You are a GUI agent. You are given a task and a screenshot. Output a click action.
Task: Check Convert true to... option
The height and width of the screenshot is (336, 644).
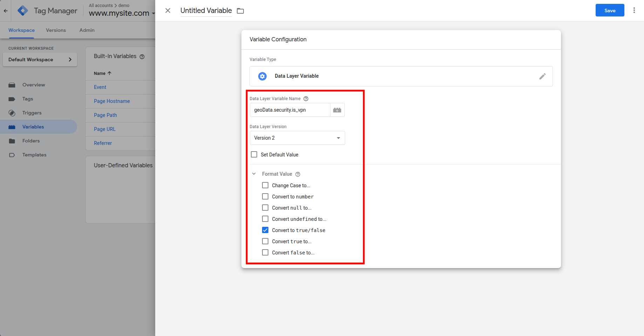pos(265,241)
